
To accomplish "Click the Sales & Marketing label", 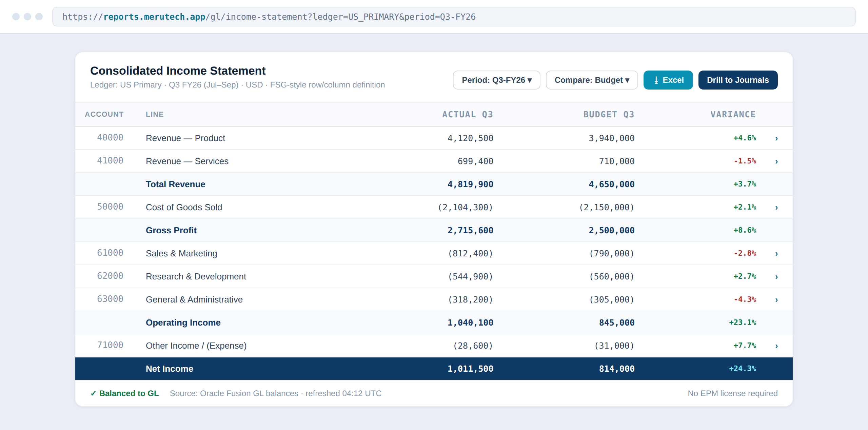I will tap(181, 253).
